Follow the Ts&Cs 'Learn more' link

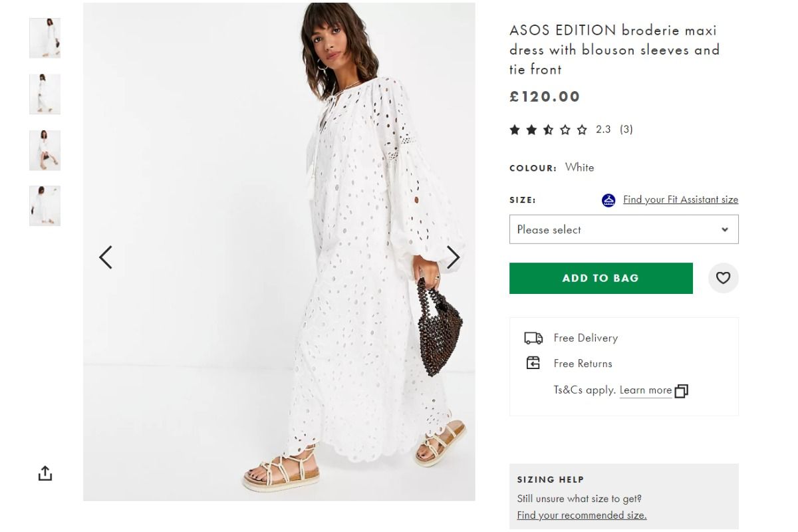pos(645,390)
